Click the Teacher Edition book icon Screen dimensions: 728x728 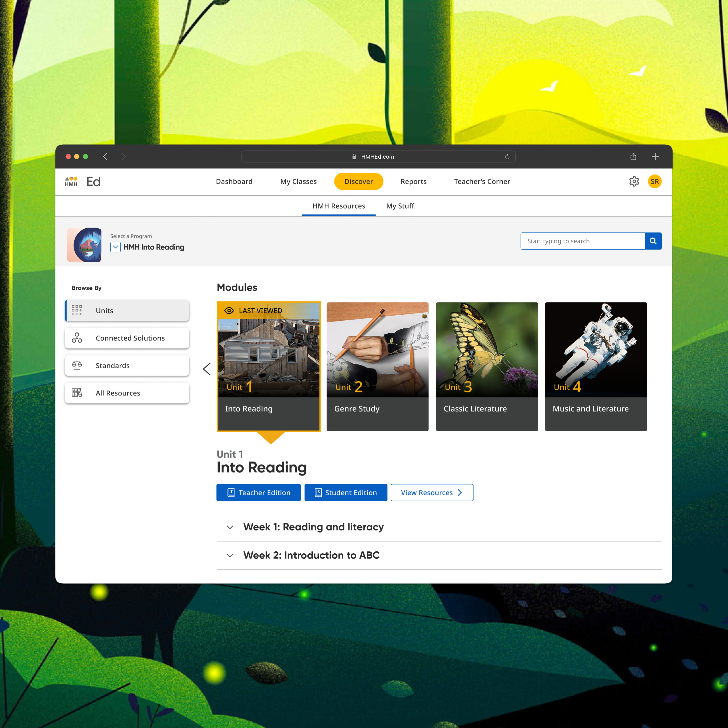pyautogui.click(x=231, y=492)
